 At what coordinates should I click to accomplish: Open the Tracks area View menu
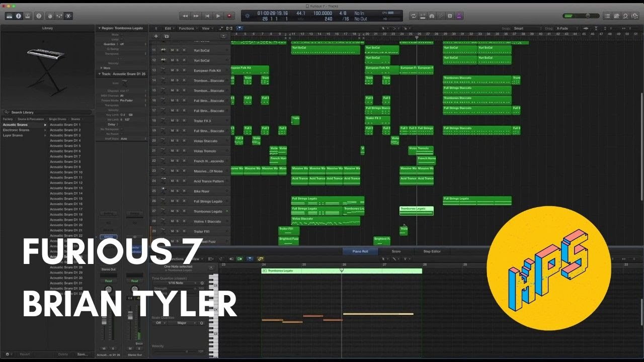click(x=207, y=29)
